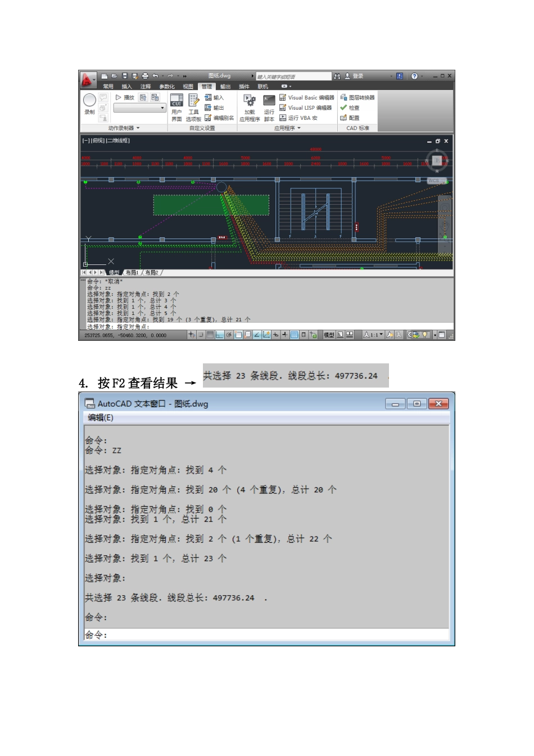Expand the quick access toolbar customize arrow
Viewport: 534px width, 756px height.
tap(184, 76)
